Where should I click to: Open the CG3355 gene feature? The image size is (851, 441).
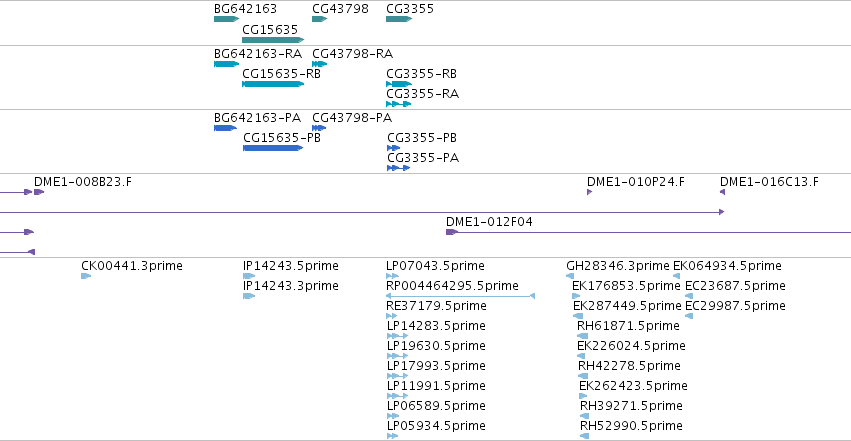(x=399, y=19)
